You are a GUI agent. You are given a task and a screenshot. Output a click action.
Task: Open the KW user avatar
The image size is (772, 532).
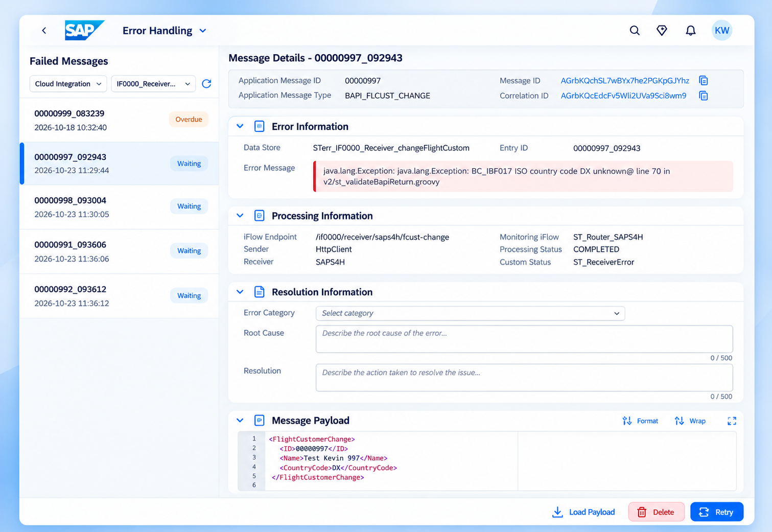[x=722, y=31]
